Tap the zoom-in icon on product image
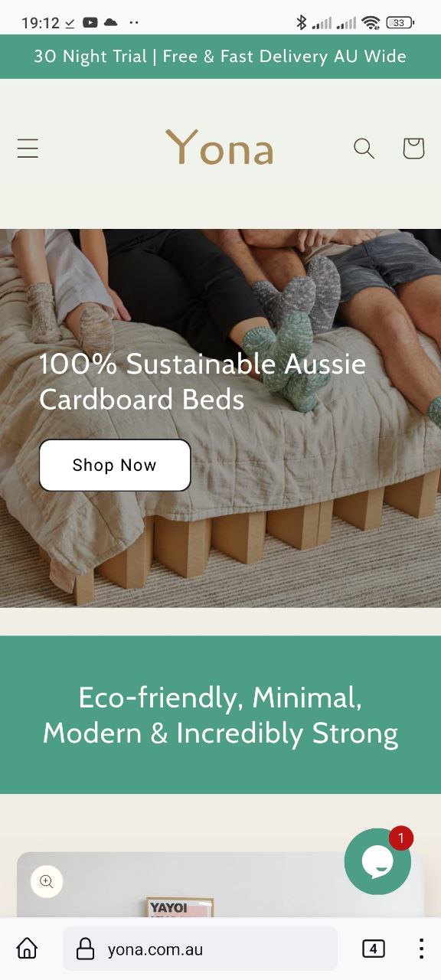 47,881
